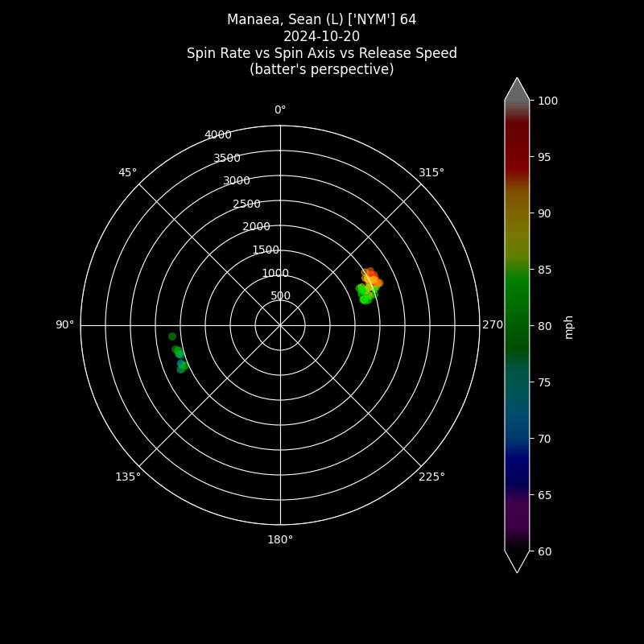Click the title line 'Manaea, Sean (L)'

(x=321, y=19)
